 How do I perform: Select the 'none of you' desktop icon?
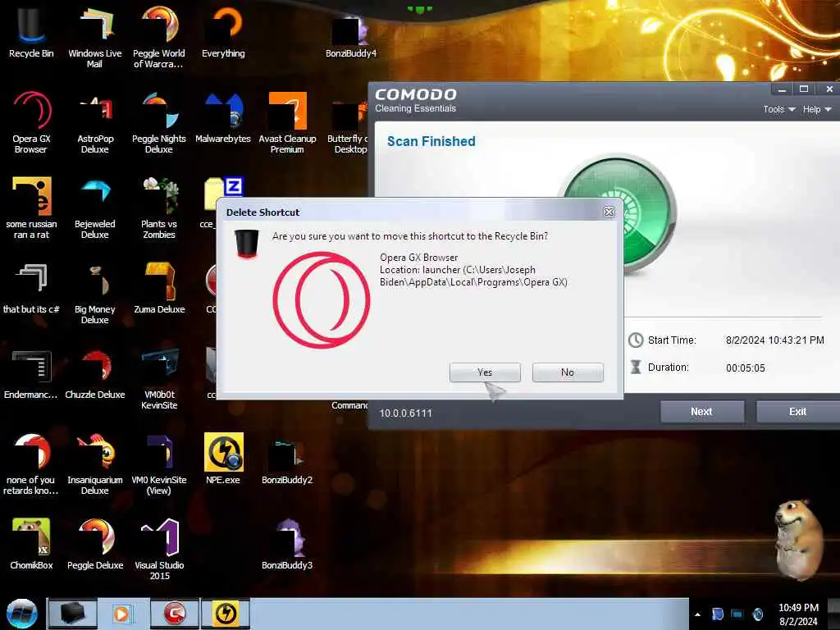coord(31,464)
